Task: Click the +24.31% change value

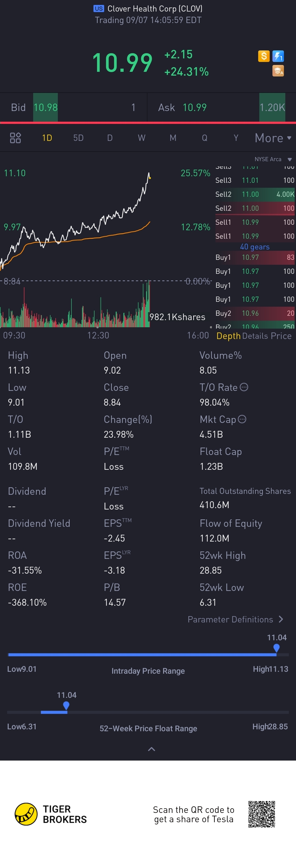Action: (x=186, y=72)
